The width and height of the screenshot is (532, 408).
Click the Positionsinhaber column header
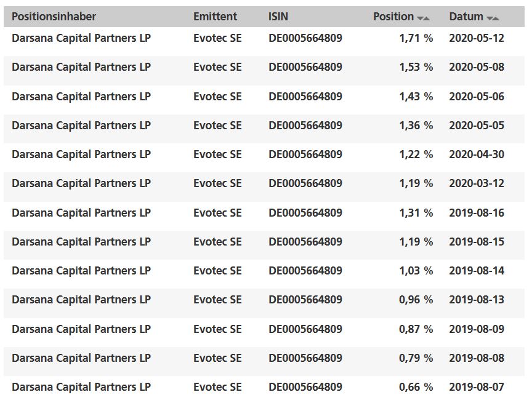54,17
